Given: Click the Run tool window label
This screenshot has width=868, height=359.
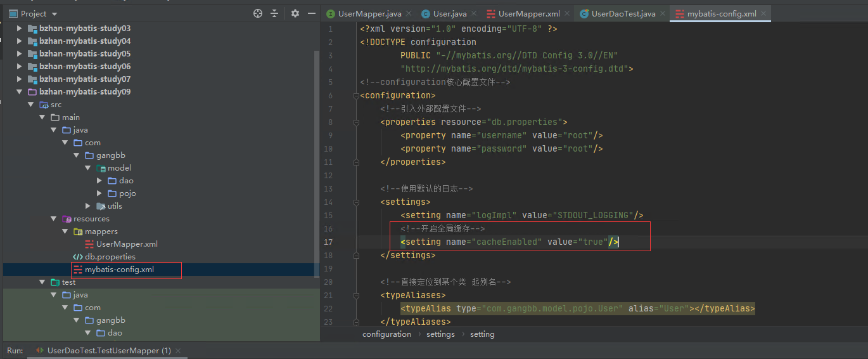Looking at the screenshot, I should tap(15, 351).
